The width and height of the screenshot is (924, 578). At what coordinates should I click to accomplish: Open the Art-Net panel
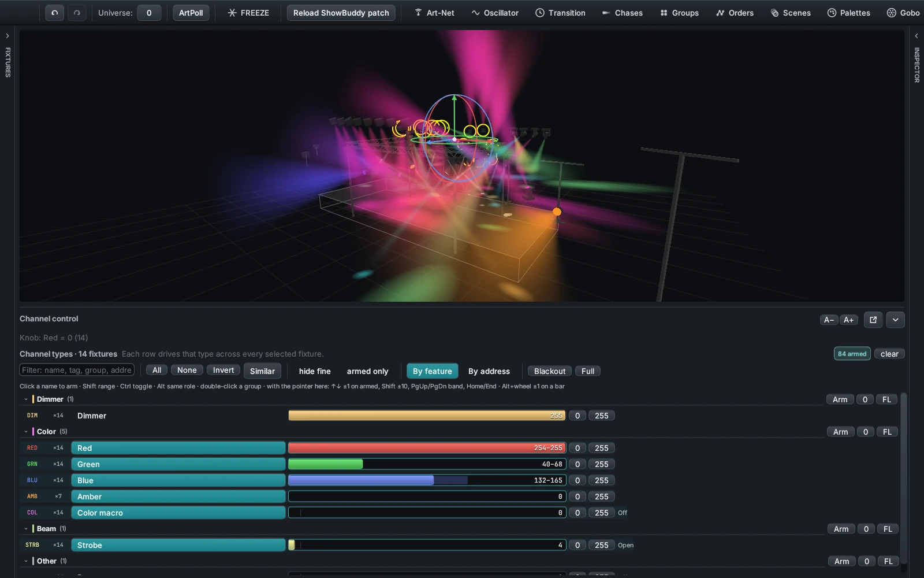[x=434, y=13]
